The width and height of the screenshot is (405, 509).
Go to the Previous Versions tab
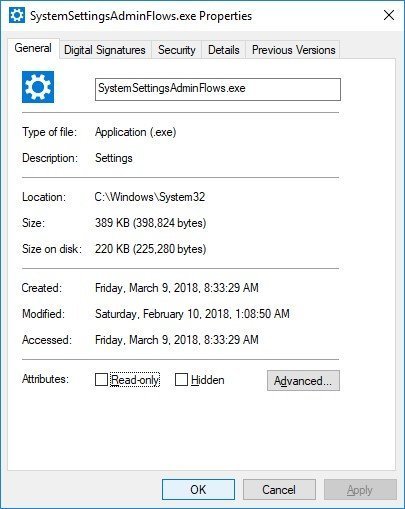pyautogui.click(x=293, y=50)
